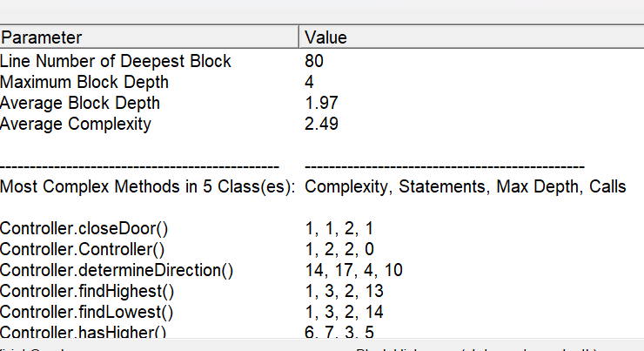
Task: Click the 14, 17, 4, 10 metrics value
Action: 353,271
